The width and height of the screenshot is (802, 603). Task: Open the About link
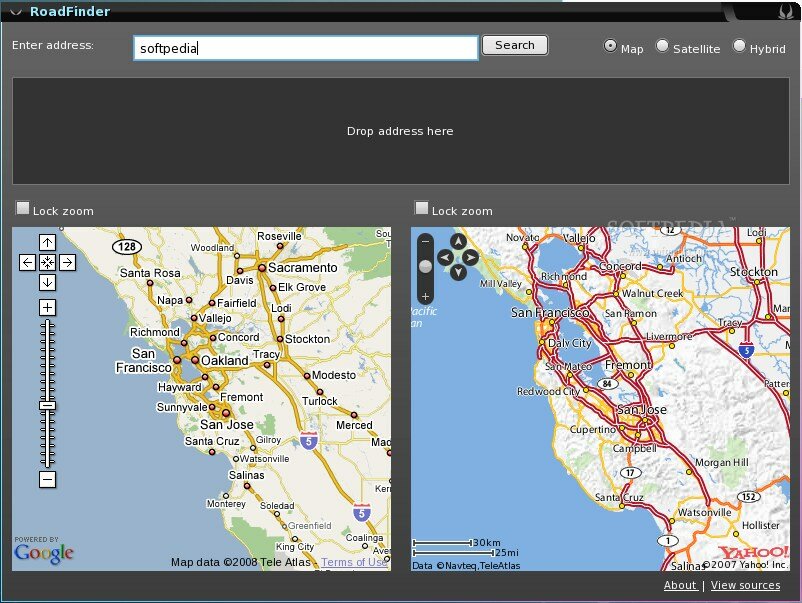pos(680,585)
